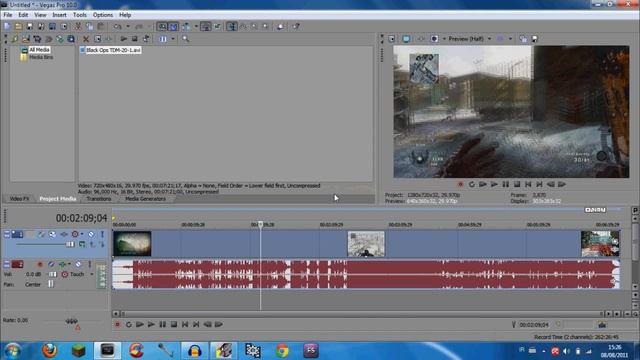Toggle Preview on External Monitor icon

click(x=406, y=39)
